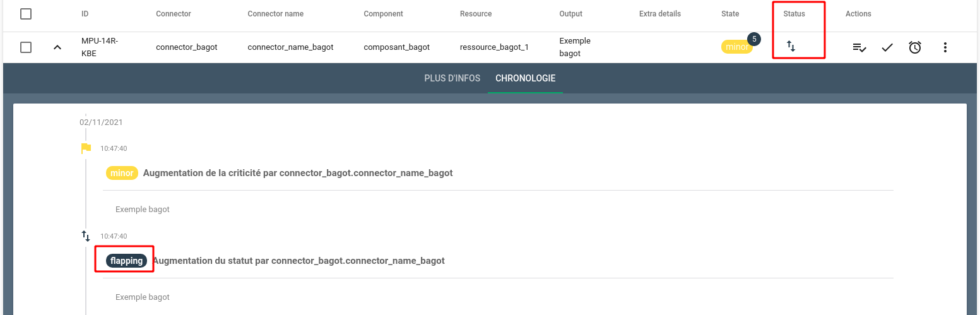Click the badge showing 5 on state
980x315 pixels.
coord(754,39)
